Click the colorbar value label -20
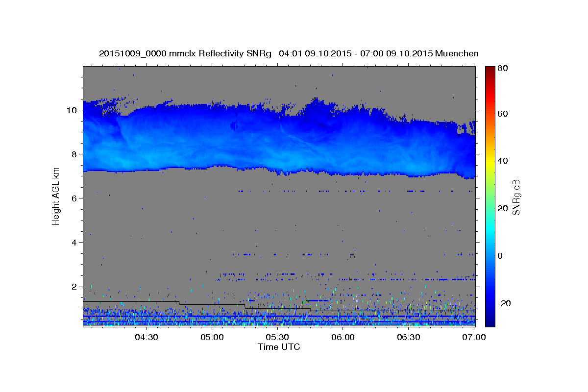Viewport: 588px width, 392px height. point(505,304)
